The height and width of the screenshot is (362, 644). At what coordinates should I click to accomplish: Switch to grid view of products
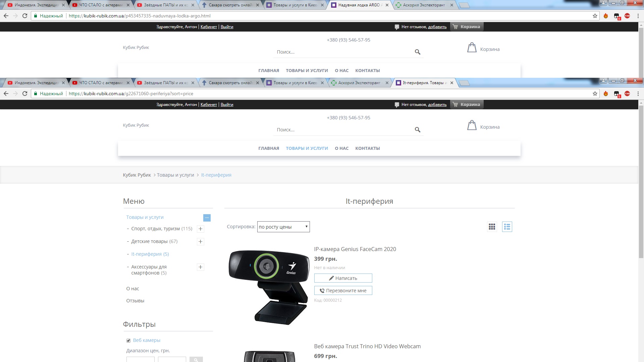pos(492,227)
